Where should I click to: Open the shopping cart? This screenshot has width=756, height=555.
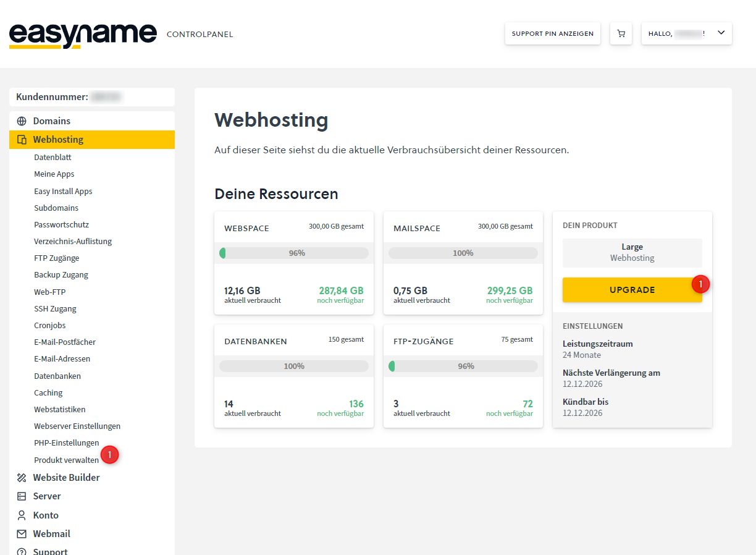[621, 33]
